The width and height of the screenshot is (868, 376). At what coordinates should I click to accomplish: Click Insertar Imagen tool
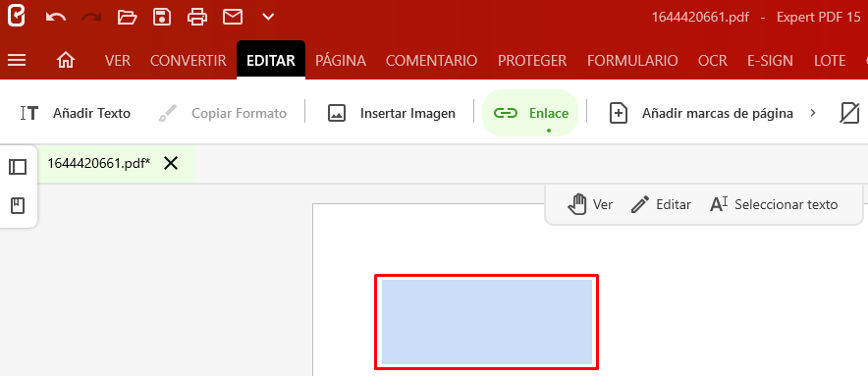391,113
